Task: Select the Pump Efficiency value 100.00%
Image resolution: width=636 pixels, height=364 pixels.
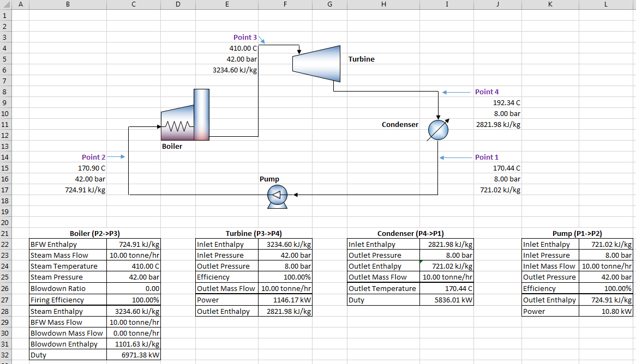Action: 605,289
